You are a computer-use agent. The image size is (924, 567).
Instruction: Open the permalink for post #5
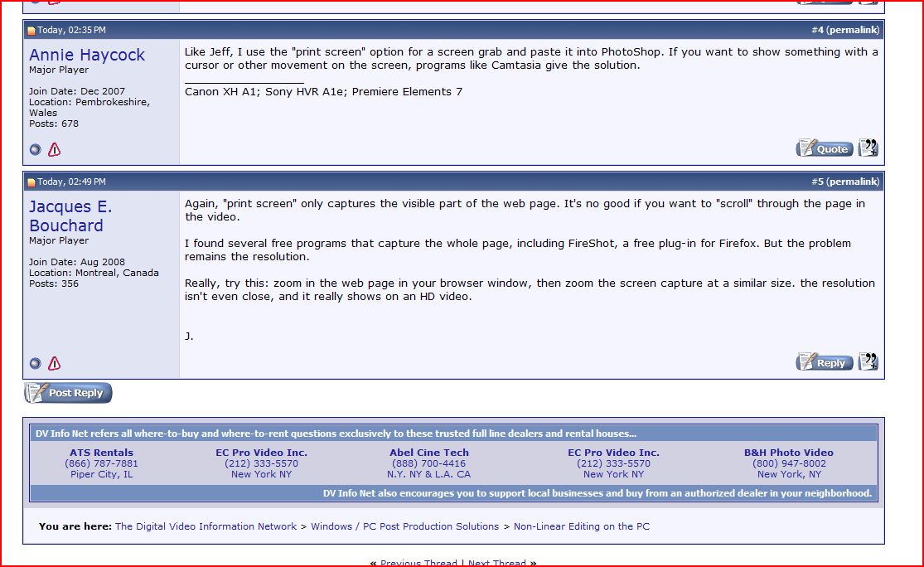tap(853, 182)
